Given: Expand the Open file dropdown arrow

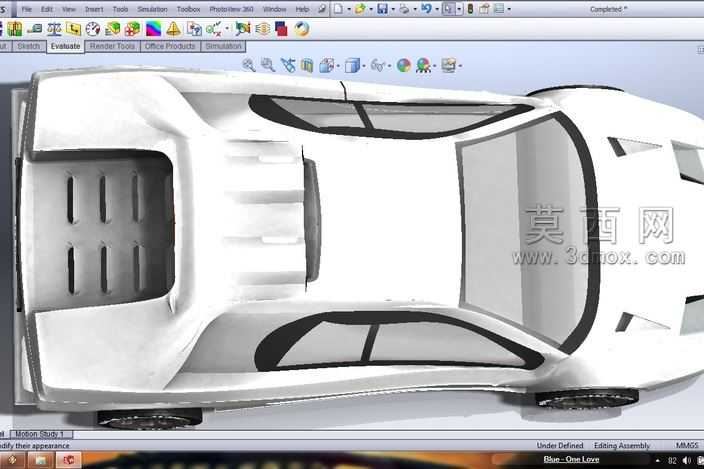Looking at the screenshot, I should pos(371,9).
